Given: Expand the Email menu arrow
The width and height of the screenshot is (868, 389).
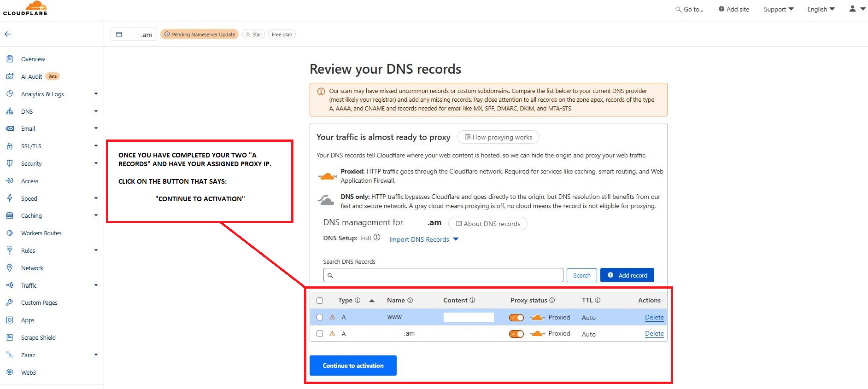Looking at the screenshot, I should (x=96, y=128).
